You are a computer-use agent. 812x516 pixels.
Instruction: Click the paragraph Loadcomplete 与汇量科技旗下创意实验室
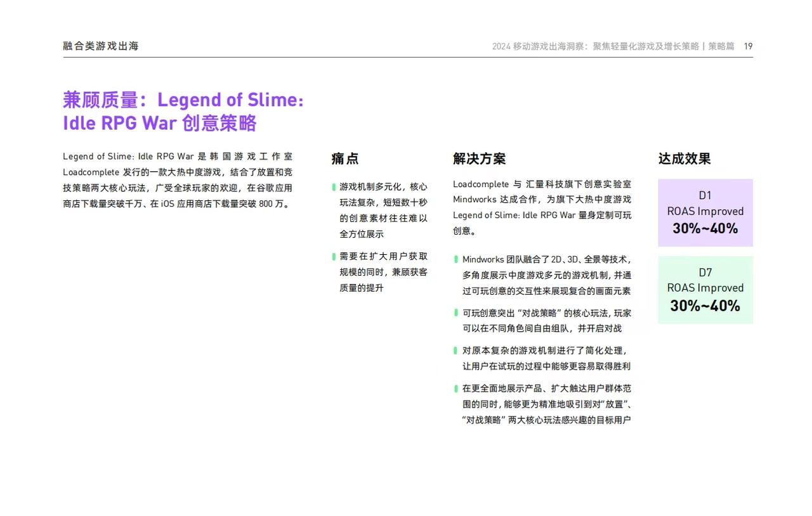coord(542,207)
